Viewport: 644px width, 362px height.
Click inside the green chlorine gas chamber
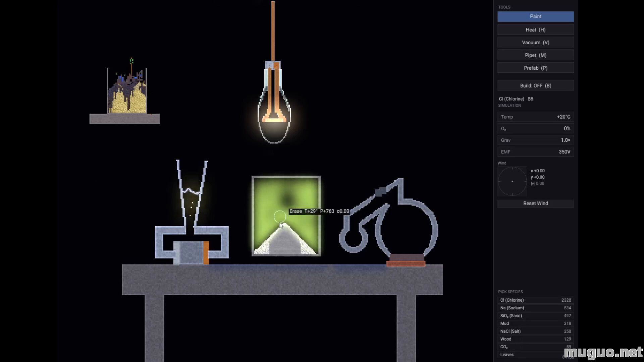286,216
